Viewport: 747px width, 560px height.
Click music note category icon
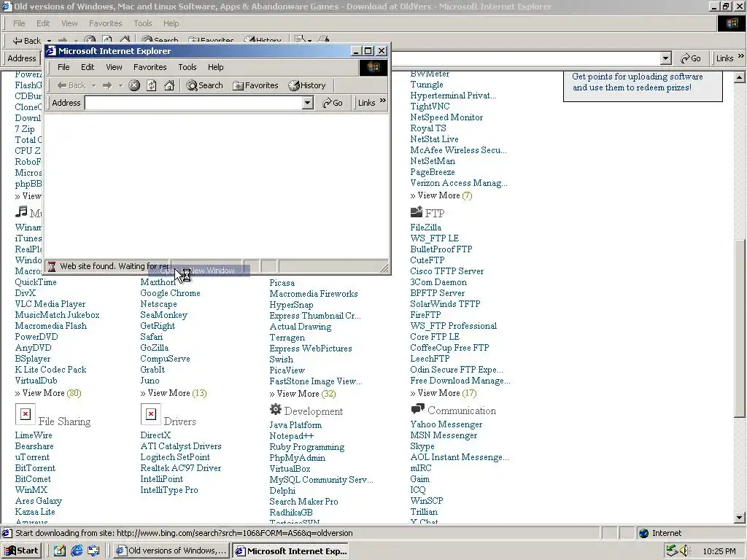point(21,211)
